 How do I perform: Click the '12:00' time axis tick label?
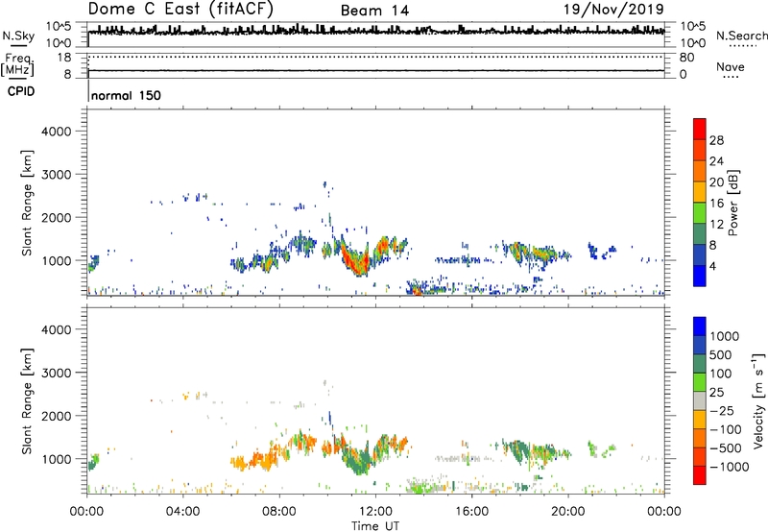[375, 512]
